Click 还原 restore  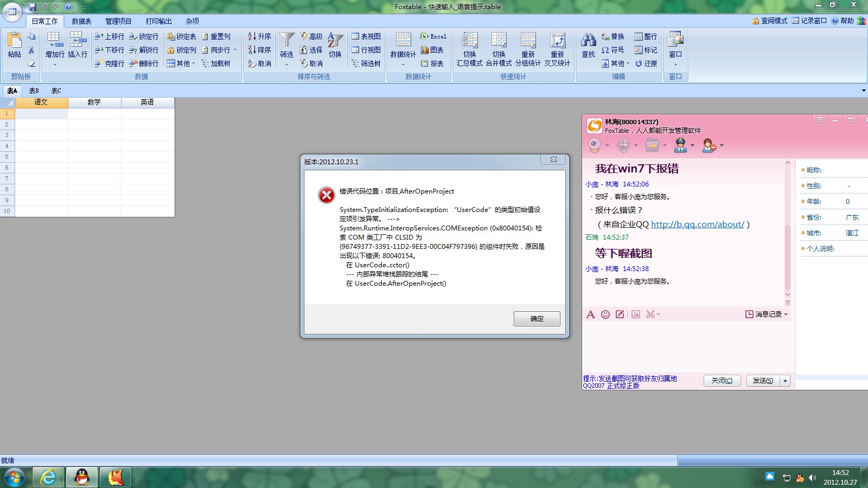click(646, 63)
